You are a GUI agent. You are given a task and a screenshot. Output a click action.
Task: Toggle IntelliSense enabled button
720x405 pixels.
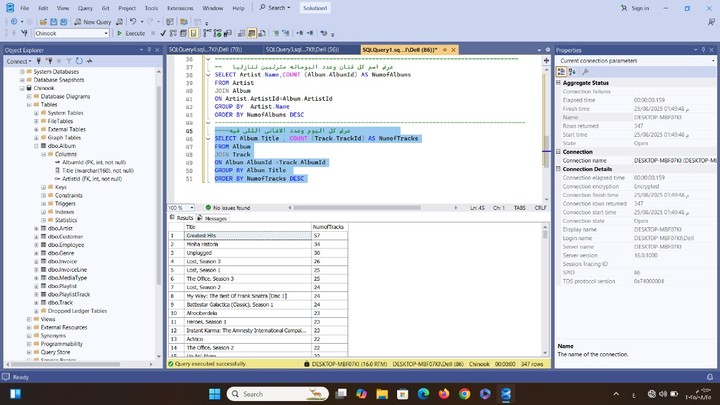coord(193,33)
